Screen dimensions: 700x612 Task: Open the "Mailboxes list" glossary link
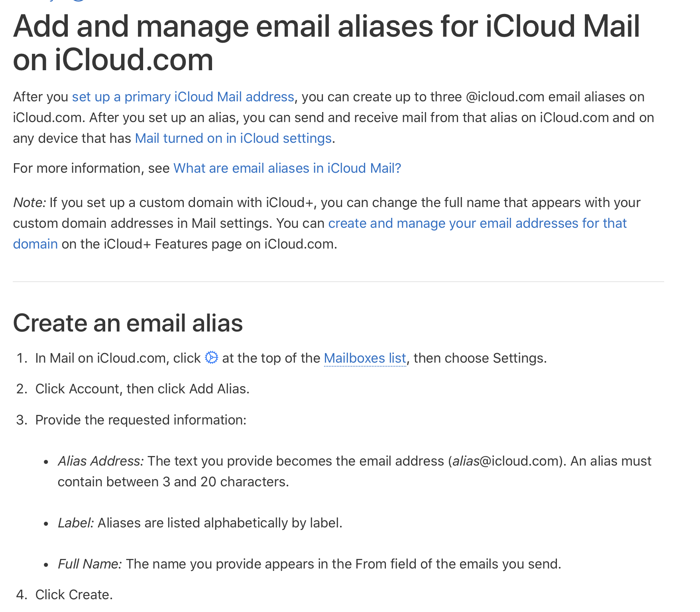click(x=365, y=358)
